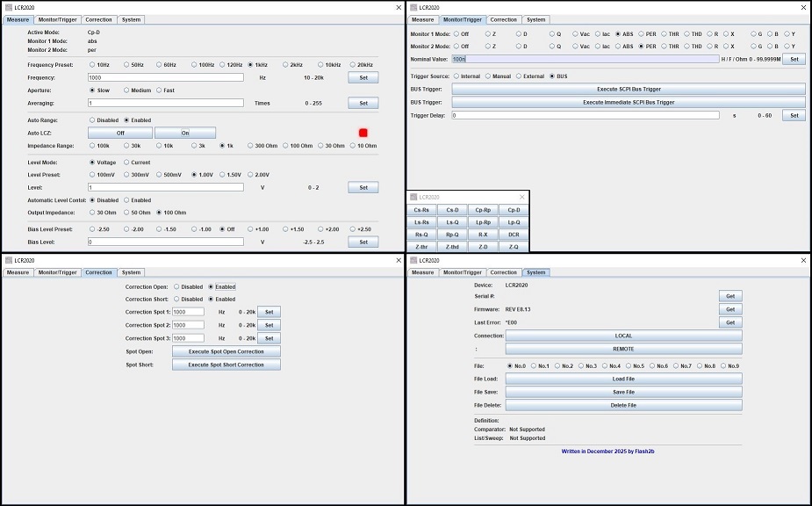The height and width of the screenshot is (506, 812).
Task: Focus the Bias Level input field
Action: 166,242
